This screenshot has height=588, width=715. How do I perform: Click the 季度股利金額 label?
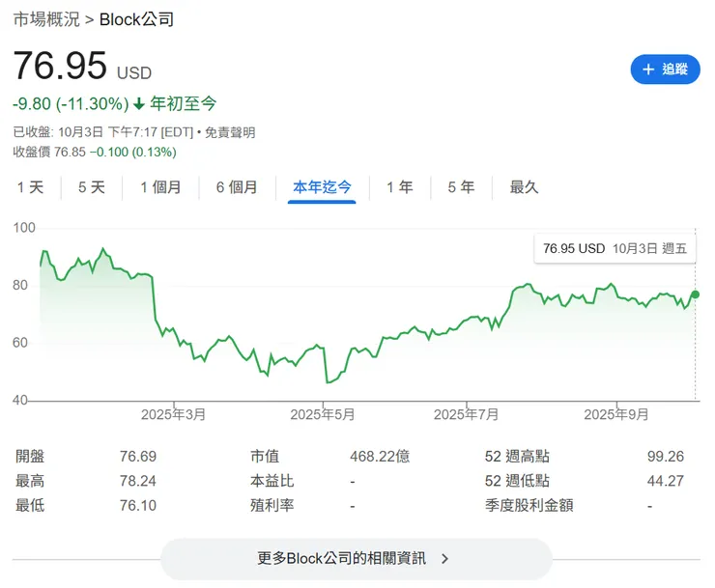[529, 506]
